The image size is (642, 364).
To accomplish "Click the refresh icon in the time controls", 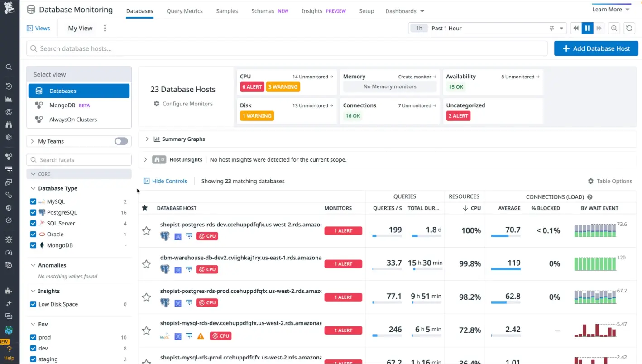I will tap(629, 28).
